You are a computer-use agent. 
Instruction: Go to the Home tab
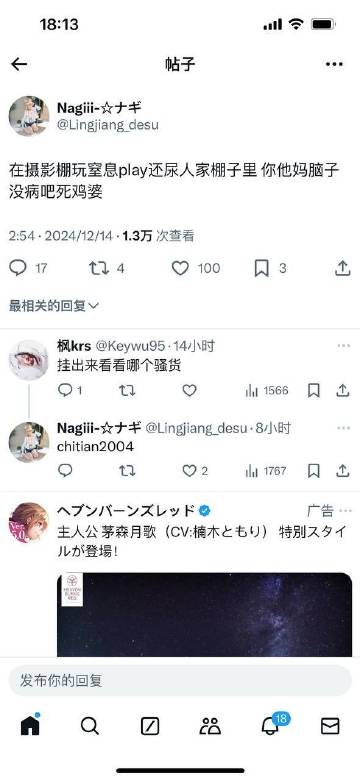pyautogui.click(x=30, y=726)
